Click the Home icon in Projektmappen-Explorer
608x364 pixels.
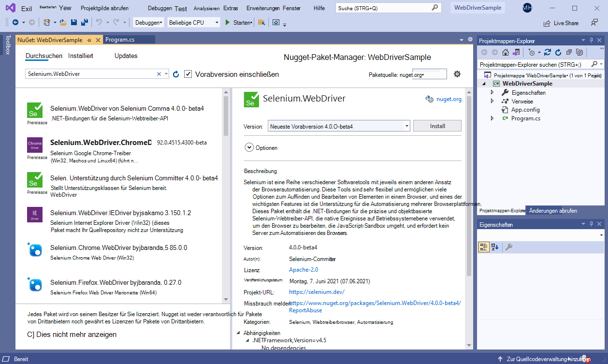tap(506, 52)
